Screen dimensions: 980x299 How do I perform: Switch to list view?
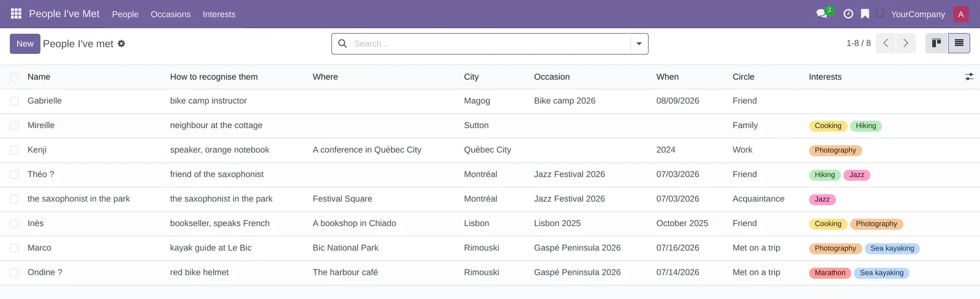tap(959, 44)
